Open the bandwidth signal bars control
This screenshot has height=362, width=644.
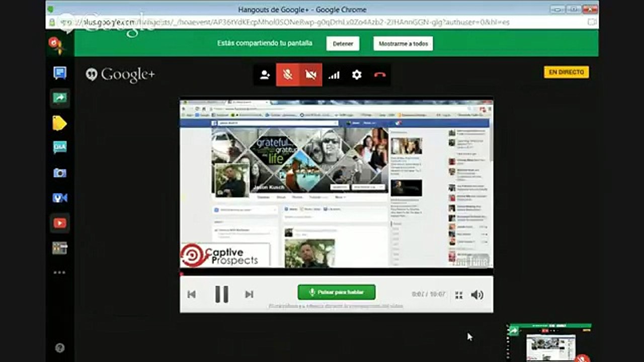[334, 75]
